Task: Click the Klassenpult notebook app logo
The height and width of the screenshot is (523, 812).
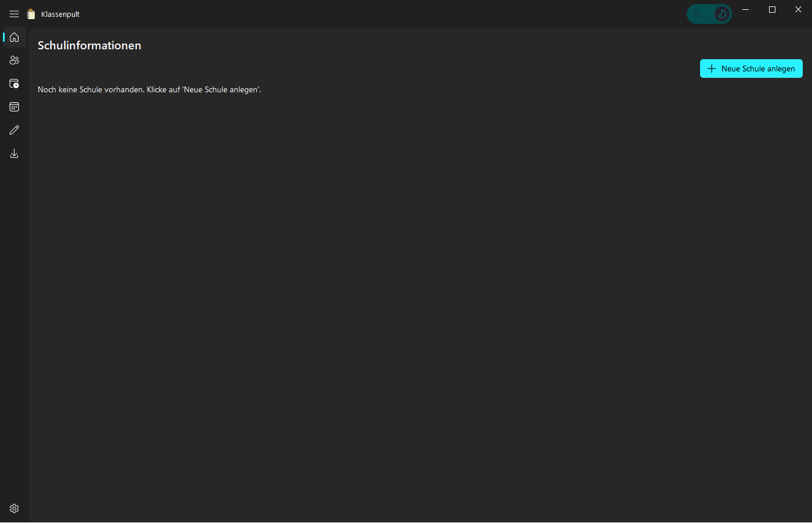Action: [31, 14]
